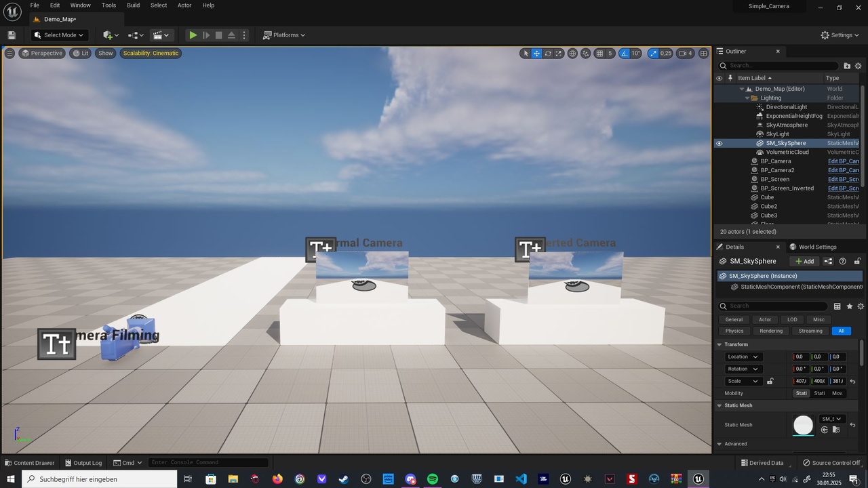Open the Window menu

(81, 5)
